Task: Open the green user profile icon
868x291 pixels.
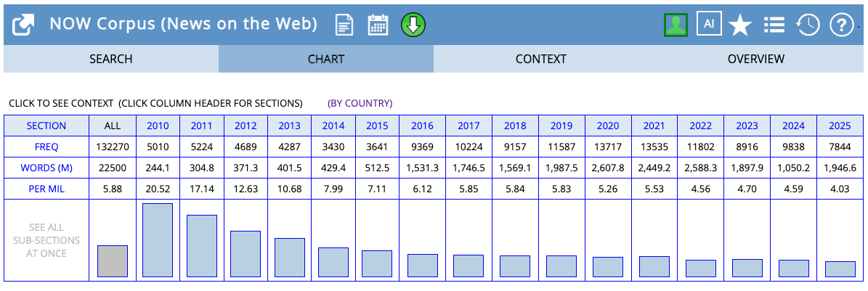Action: pyautogui.click(x=676, y=25)
